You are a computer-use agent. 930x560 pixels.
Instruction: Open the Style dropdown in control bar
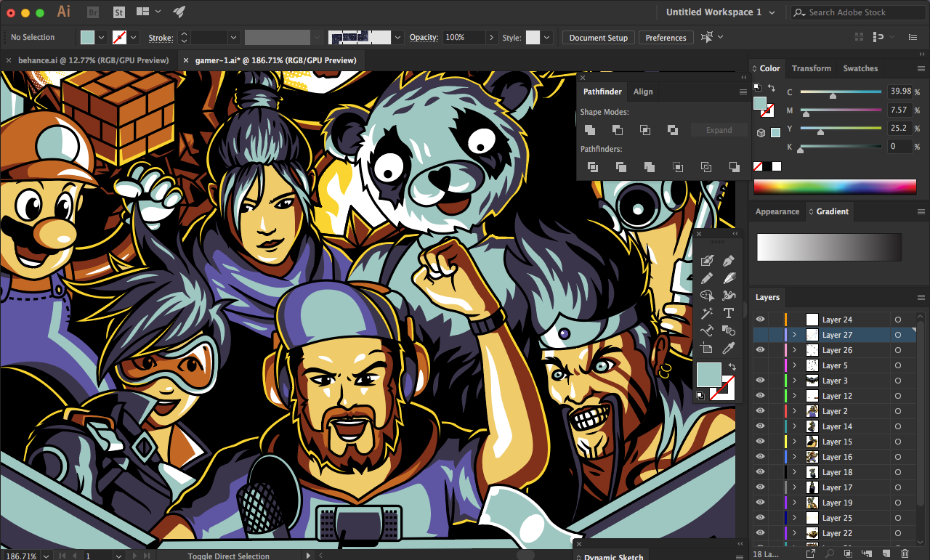(546, 38)
